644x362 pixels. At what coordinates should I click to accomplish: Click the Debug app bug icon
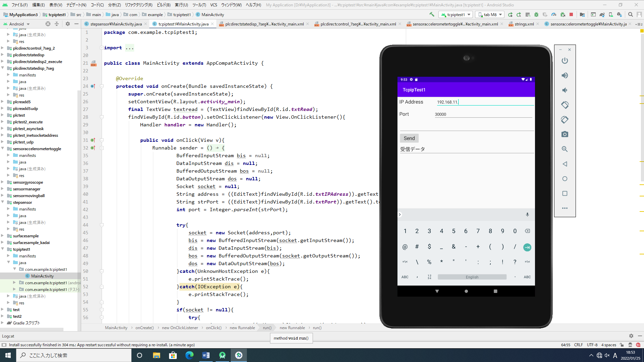coord(536,14)
